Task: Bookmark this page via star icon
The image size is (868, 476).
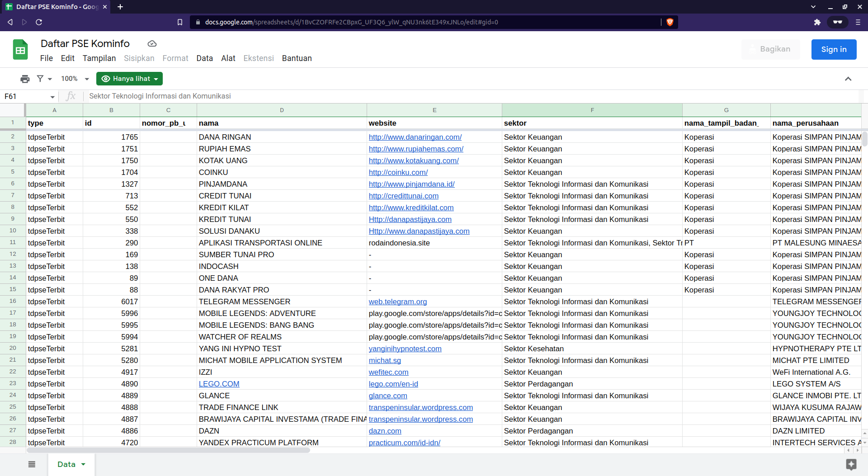Action: click(x=180, y=22)
